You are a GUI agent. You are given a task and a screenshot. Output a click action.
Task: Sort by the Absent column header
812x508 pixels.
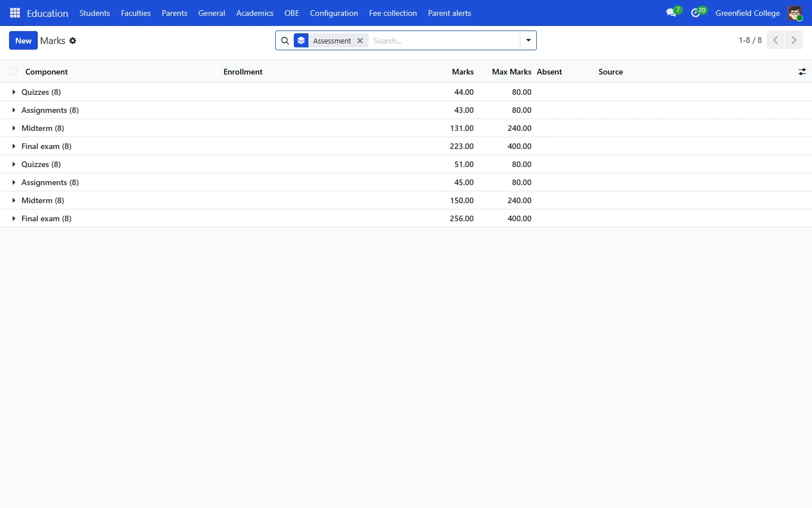pyautogui.click(x=549, y=72)
